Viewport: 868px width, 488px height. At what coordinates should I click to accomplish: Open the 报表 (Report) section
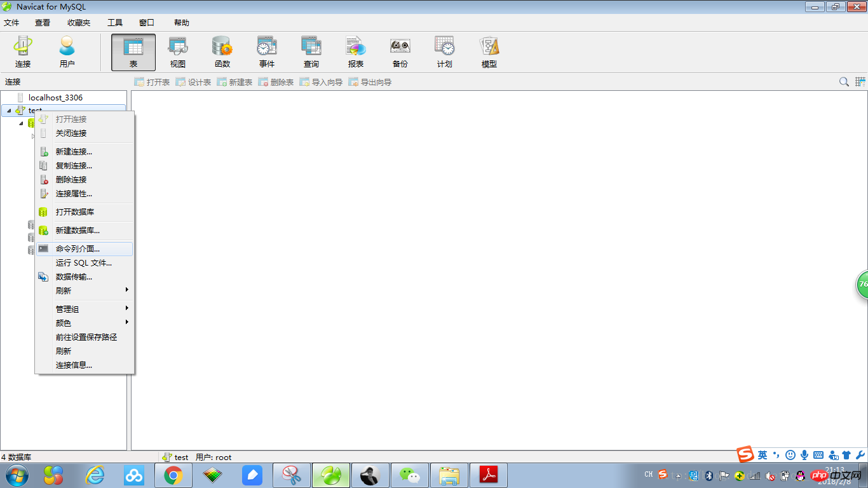pos(356,52)
